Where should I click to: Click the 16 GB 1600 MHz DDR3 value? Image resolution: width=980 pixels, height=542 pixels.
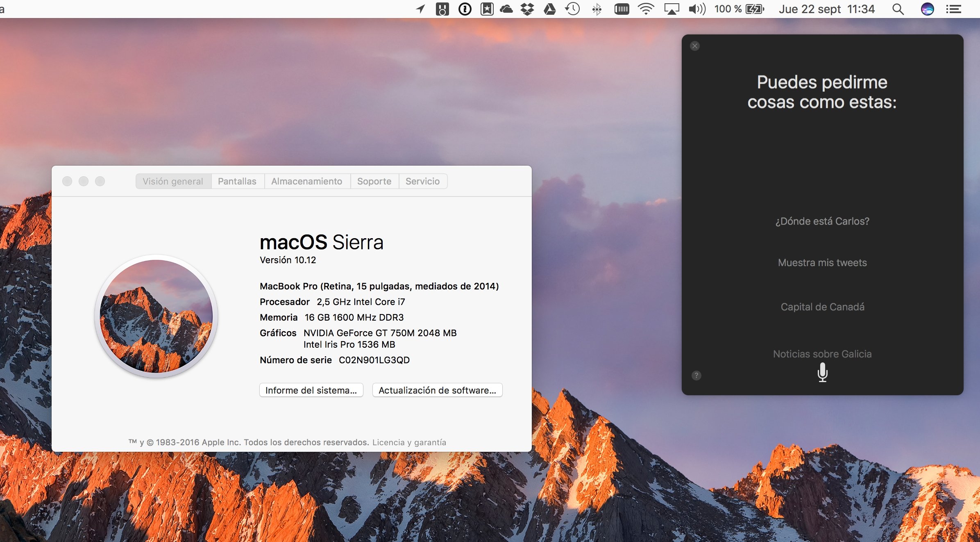354,317
